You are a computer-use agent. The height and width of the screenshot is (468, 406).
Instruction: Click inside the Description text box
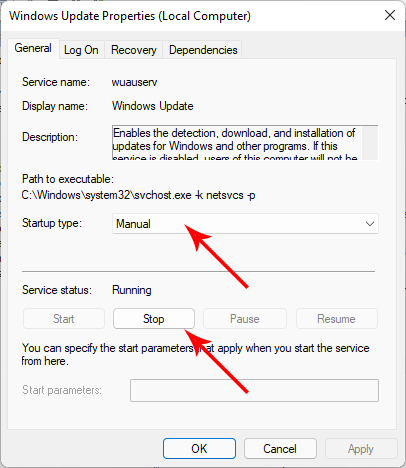coord(237,143)
